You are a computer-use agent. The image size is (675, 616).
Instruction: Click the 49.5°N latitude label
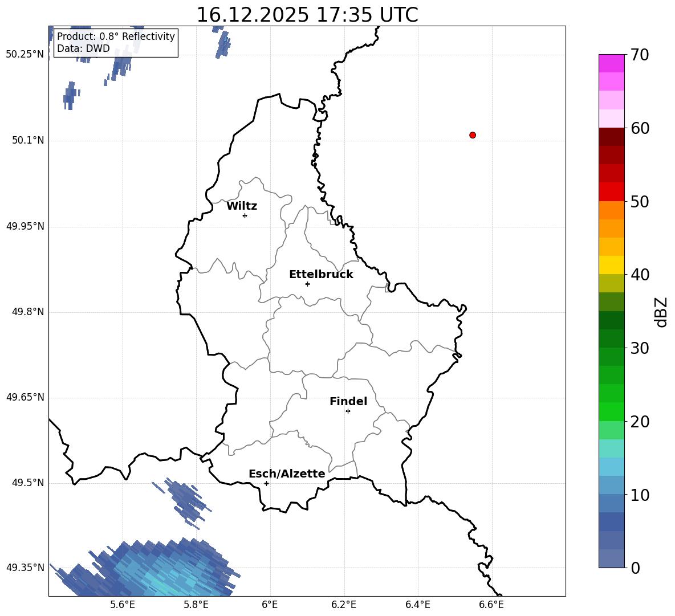tap(27, 483)
